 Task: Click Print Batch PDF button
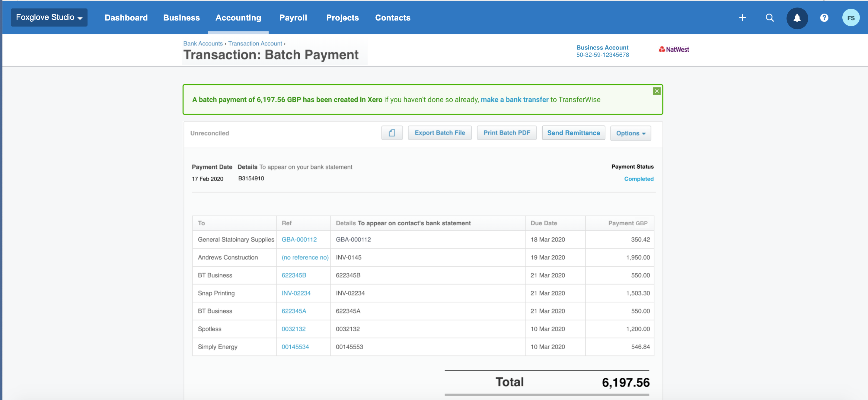point(506,133)
